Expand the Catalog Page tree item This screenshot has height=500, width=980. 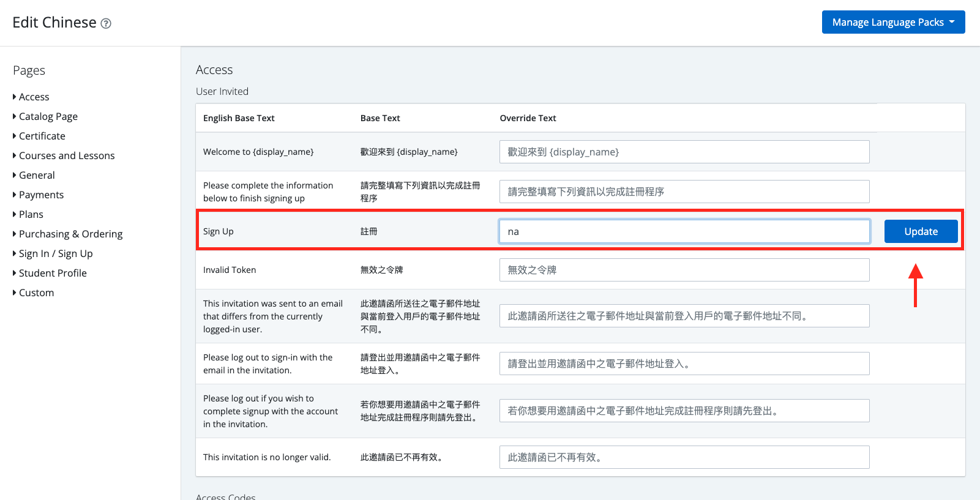(x=48, y=116)
